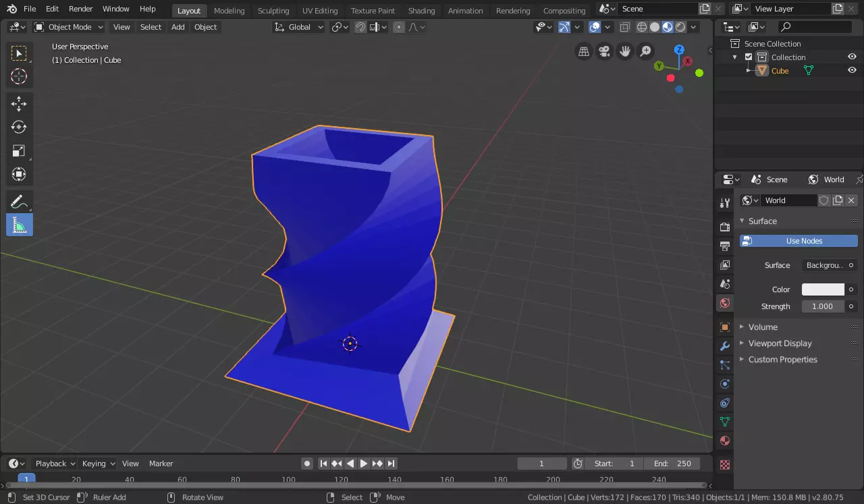864x504 pixels.
Task: Switch to the Modeling workspace tab
Action: pyautogui.click(x=229, y=11)
